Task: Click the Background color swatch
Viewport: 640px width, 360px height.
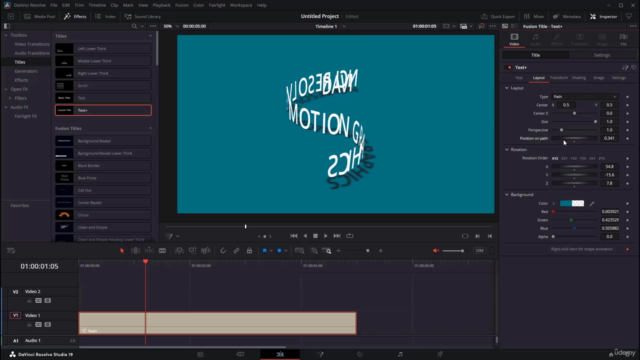Action: [x=571, y=203]
